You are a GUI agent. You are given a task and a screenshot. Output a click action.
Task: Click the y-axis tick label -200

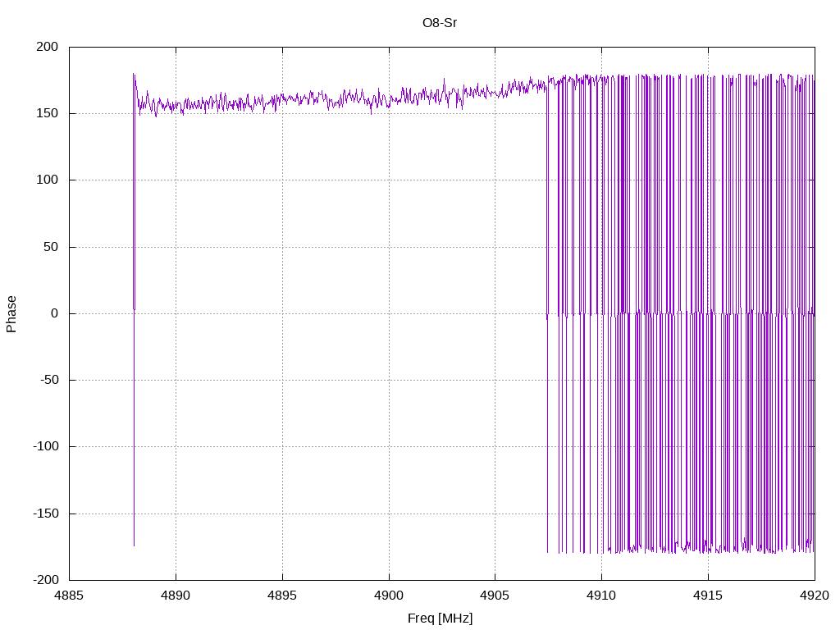tap(46, 580)
